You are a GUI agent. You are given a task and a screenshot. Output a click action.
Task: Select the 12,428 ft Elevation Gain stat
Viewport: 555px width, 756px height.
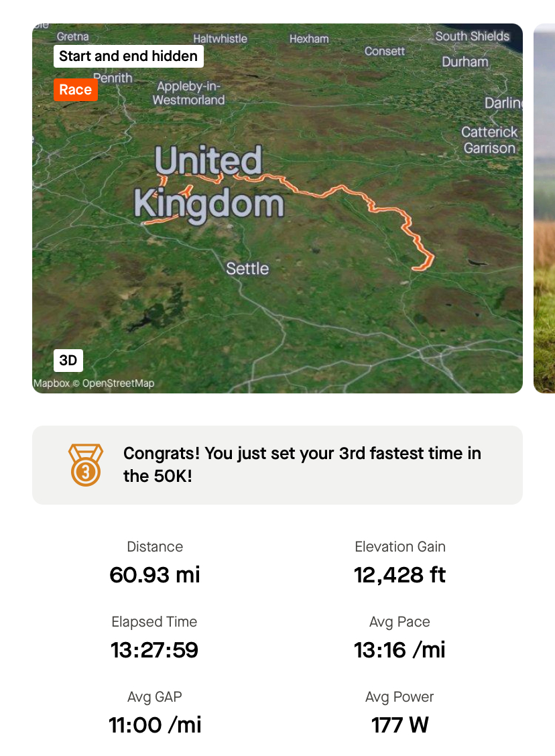(399, 575)
